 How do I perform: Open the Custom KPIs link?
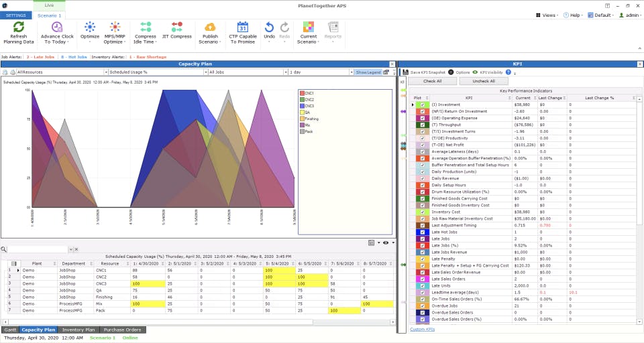coord(422,330)
